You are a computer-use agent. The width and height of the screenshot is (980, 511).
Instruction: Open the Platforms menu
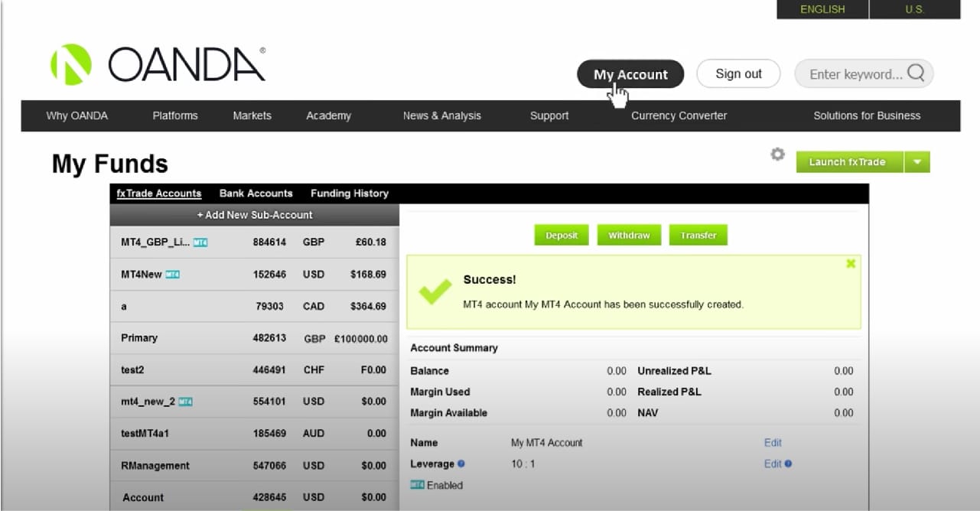[x=175, y=116]
